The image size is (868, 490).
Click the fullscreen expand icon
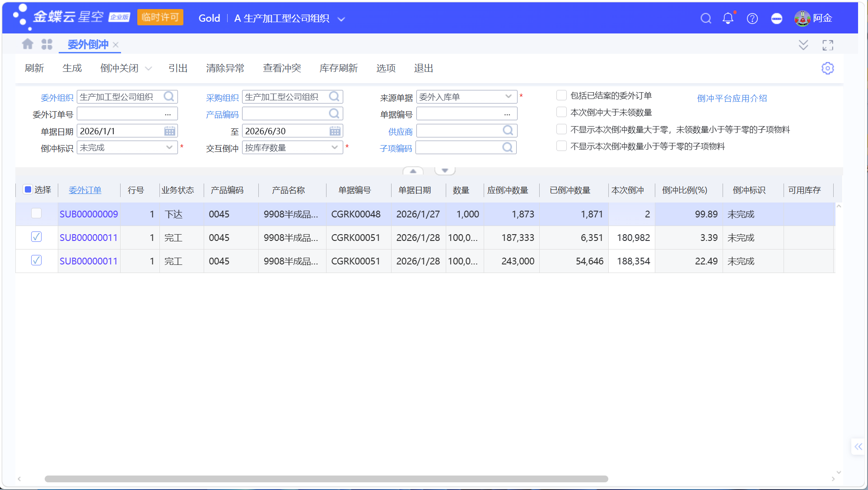[x=828, y=45]
